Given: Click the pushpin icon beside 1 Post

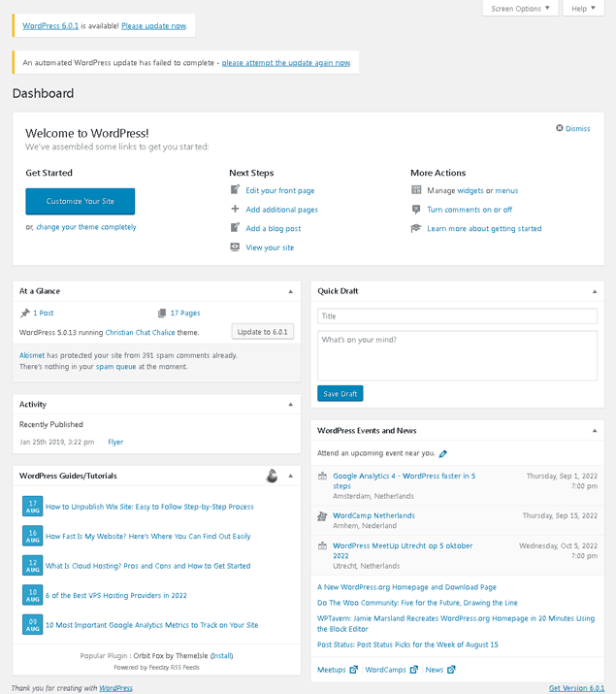Looking at the screenshot, I should [x=25, y=313].
